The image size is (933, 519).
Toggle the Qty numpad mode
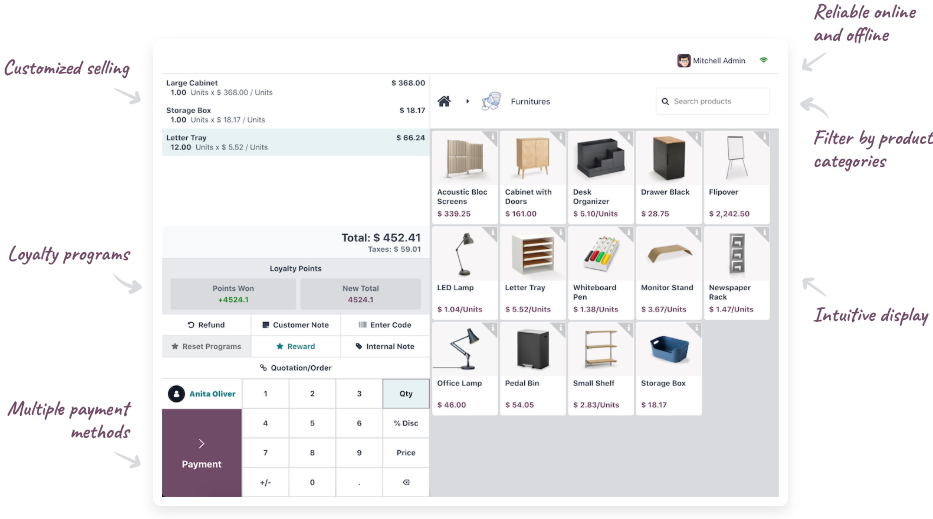[405, 394]
